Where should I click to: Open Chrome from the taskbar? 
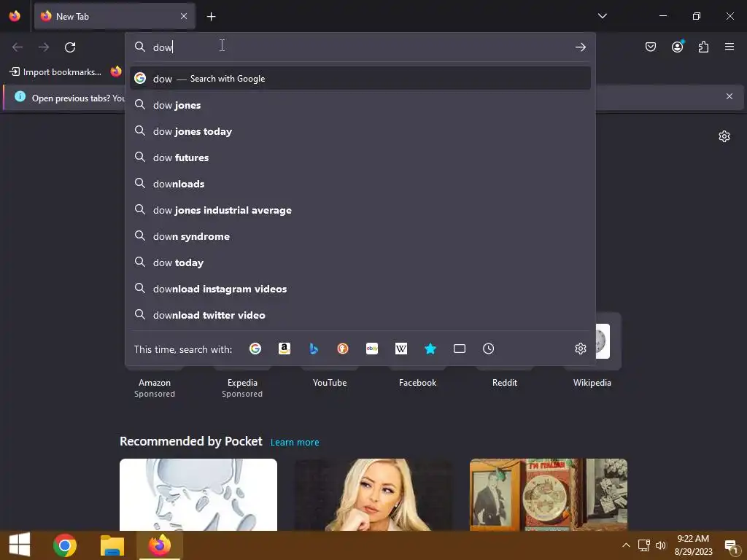[65, 545]
